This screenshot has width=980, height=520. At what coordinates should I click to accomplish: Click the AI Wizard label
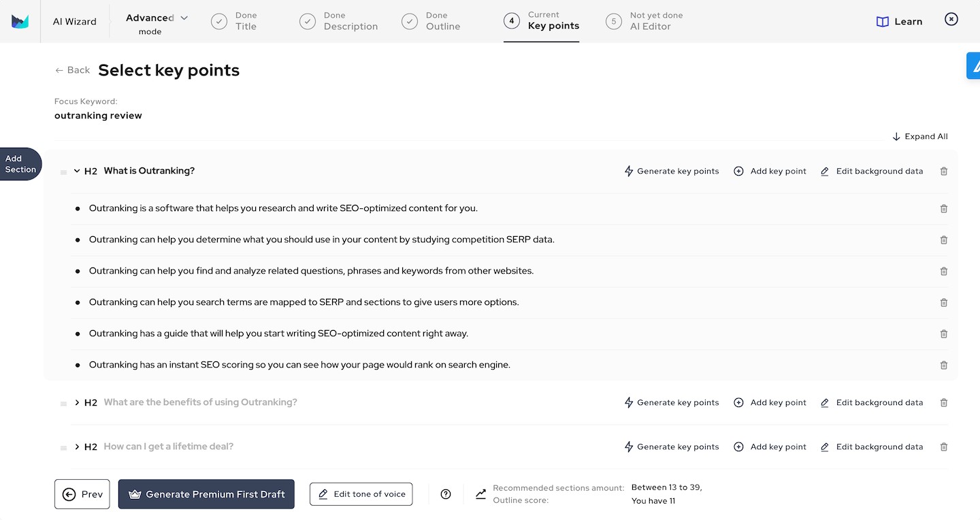(x=75, y=22)
